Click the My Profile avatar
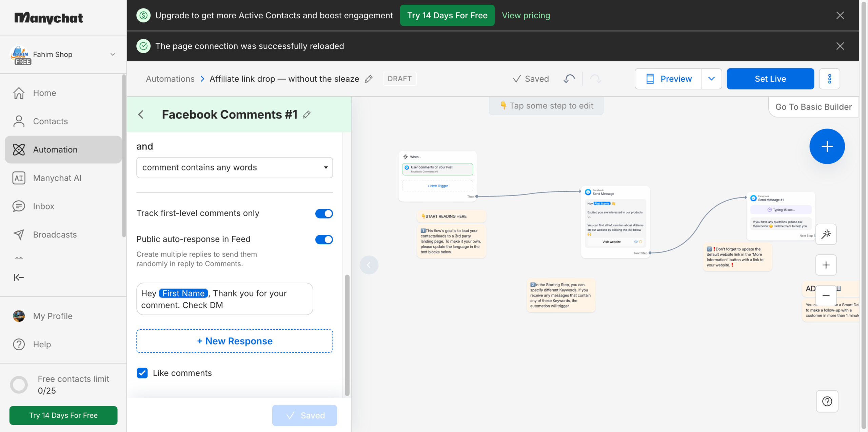The image size is (868, 432). (x=19, y=316)
